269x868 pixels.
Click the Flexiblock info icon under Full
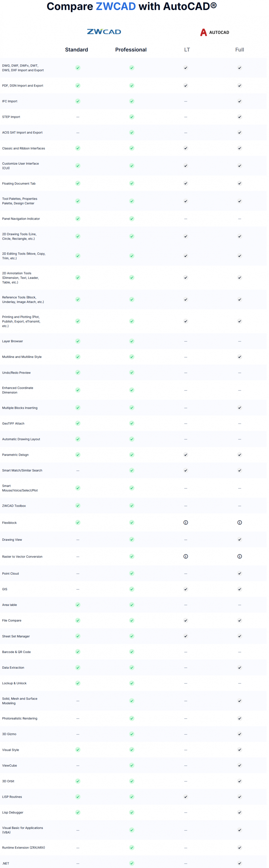tap(240, 523)
